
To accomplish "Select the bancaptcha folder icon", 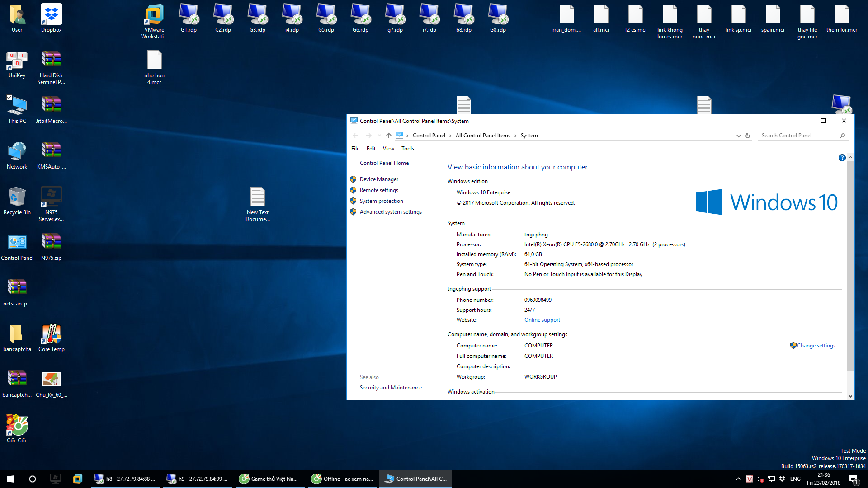I will (x=17, y=338).
